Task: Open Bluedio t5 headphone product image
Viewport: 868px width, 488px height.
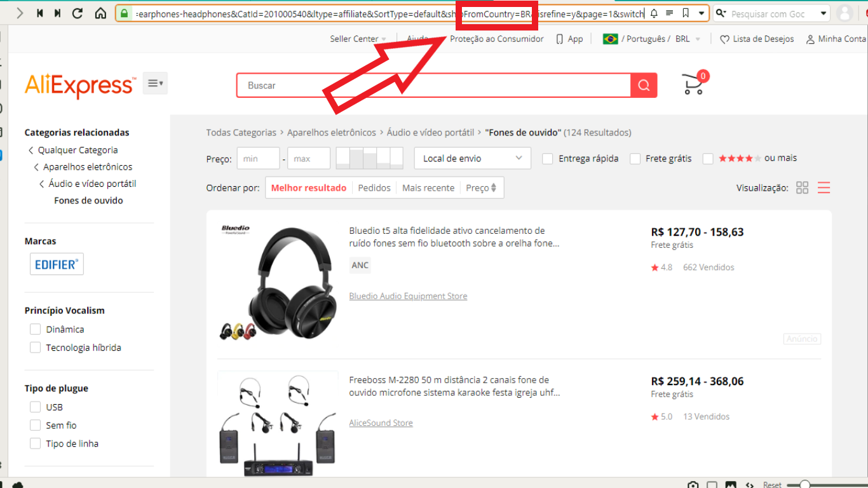Action: (x=278, y=281)
